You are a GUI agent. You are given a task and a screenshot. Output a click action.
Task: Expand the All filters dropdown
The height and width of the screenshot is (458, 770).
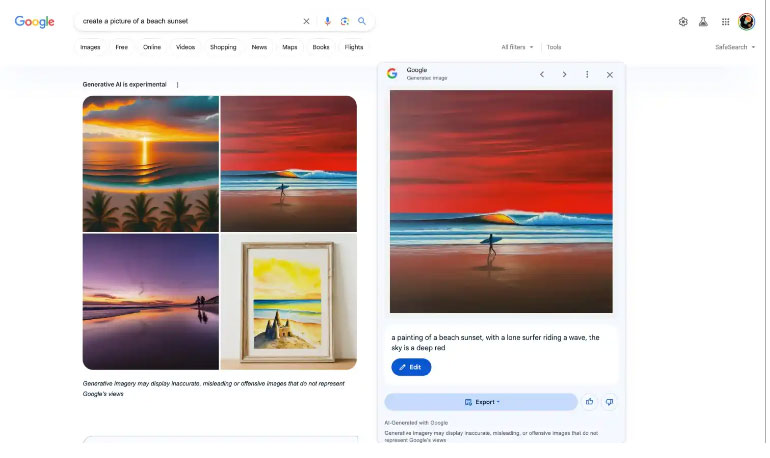517,47
